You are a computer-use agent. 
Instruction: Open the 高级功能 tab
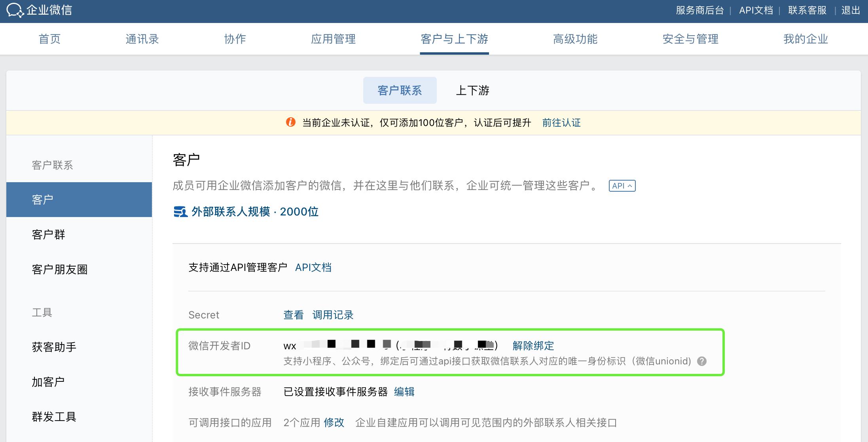pyautogui.click(x=575, y=39)
